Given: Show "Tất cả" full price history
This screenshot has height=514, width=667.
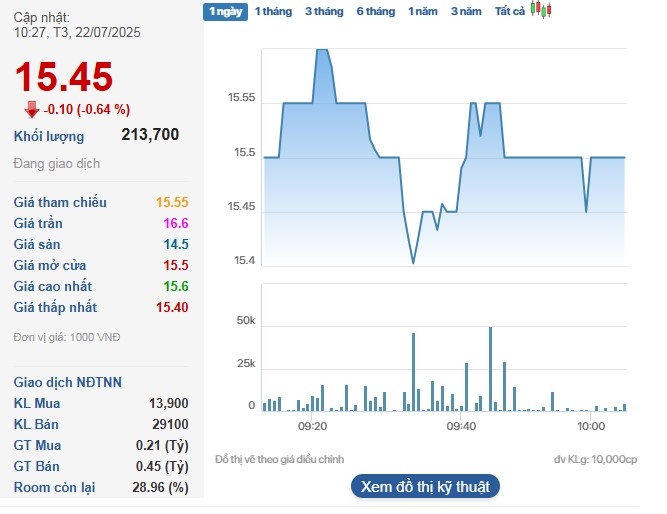Looking at the screenshot, I should click(510, 11).
